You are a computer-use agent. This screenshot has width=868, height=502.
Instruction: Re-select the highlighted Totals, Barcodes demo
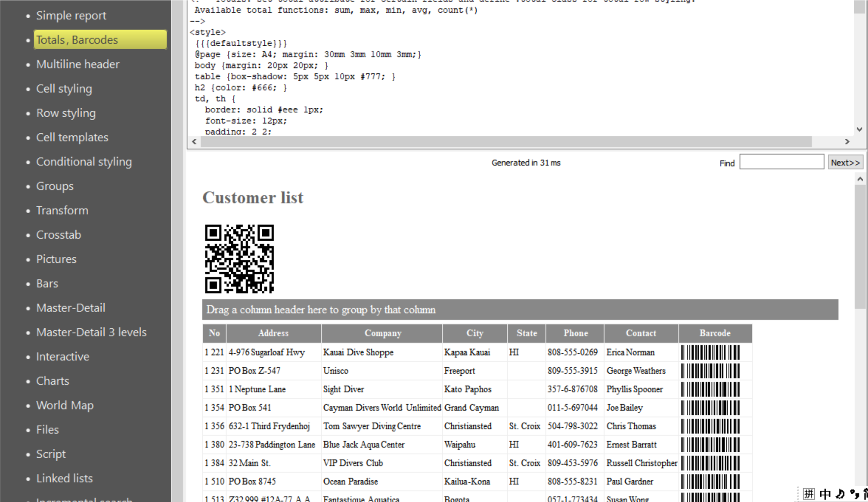77,39
